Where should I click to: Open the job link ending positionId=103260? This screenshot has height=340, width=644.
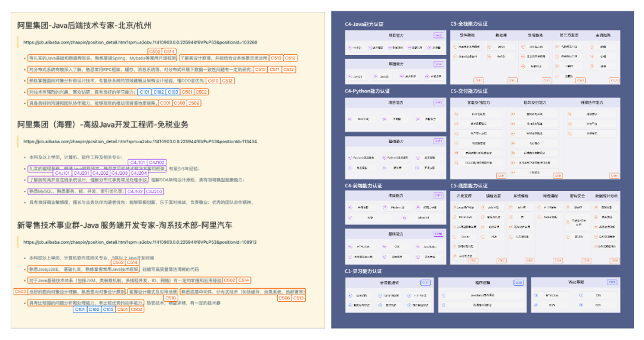(x=140, y=42)
